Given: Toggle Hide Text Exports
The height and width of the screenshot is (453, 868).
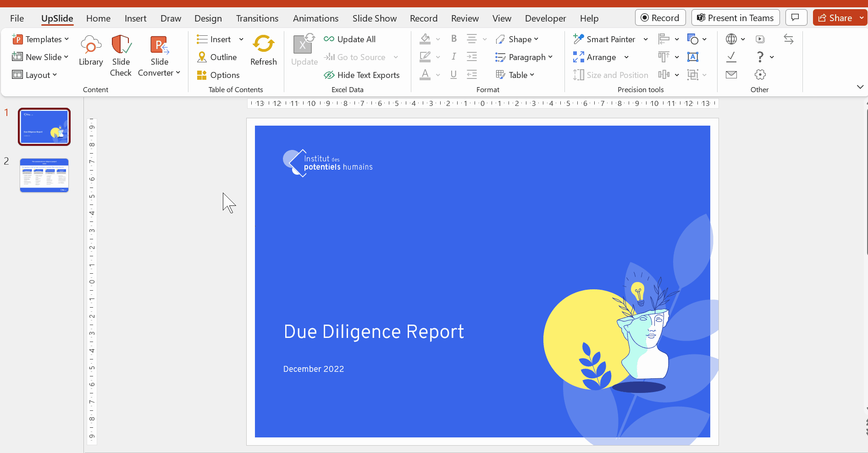Looking at the screenshot, I should [362, 75].
